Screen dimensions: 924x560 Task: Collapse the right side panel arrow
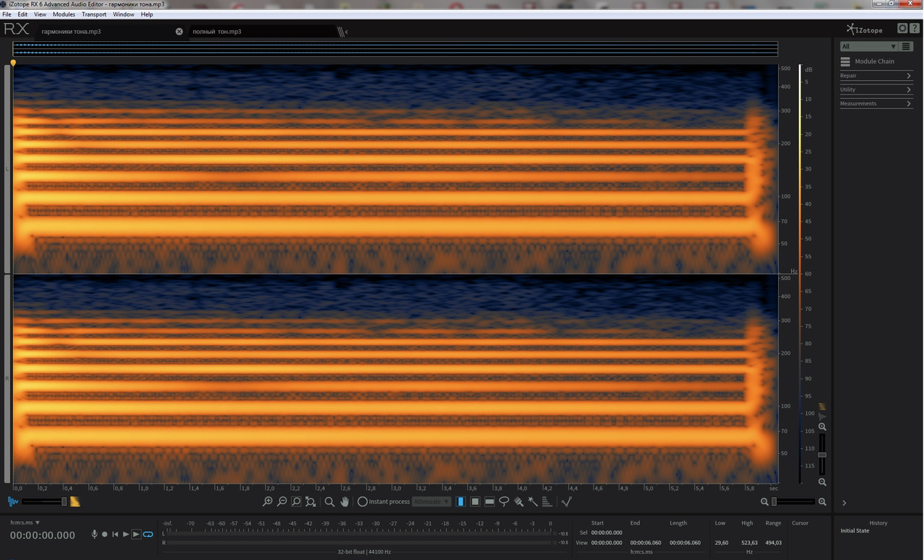[x=844, y=502]
